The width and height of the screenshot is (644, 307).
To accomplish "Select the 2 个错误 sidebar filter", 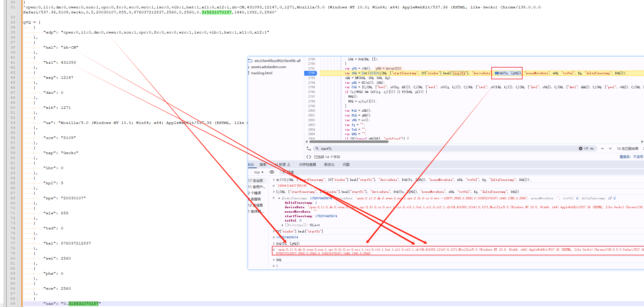I will (255, 193).
